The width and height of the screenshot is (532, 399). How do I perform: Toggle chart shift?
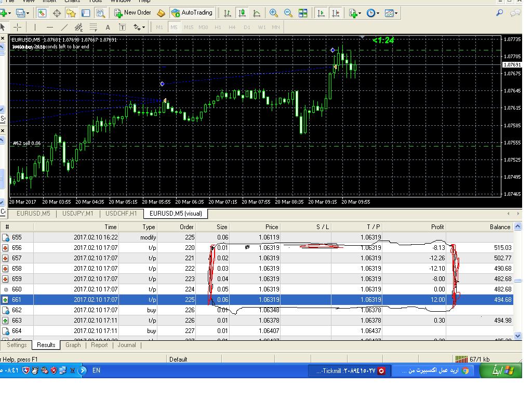click(x=336, y=13)
